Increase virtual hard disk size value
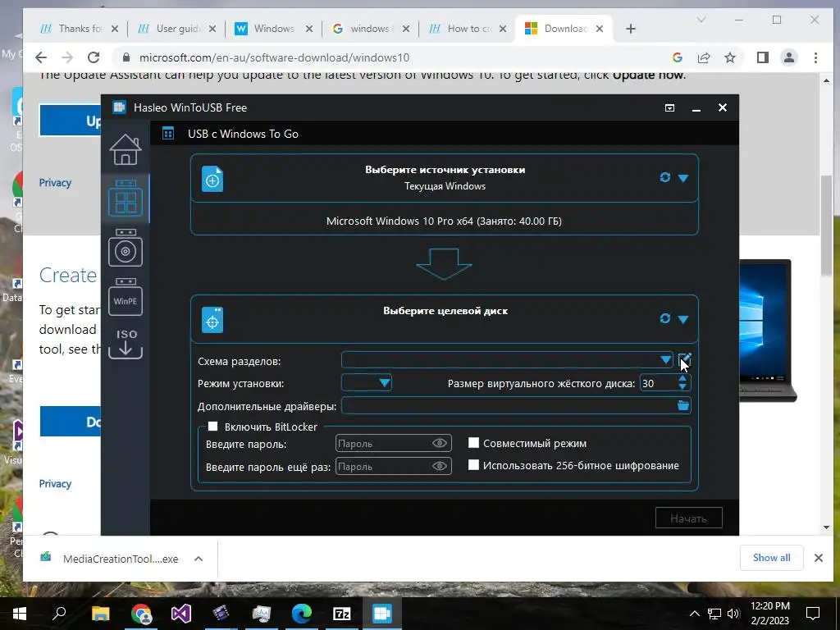 682,379
